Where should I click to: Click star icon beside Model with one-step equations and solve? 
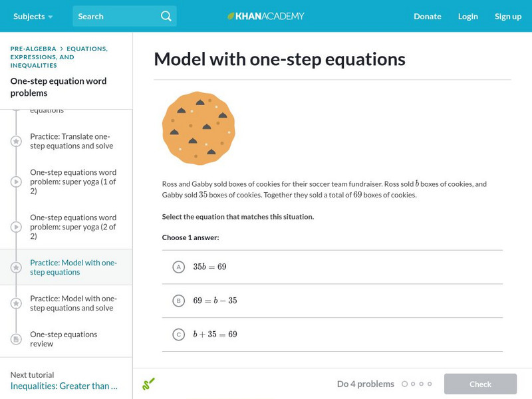coord(17,304)
